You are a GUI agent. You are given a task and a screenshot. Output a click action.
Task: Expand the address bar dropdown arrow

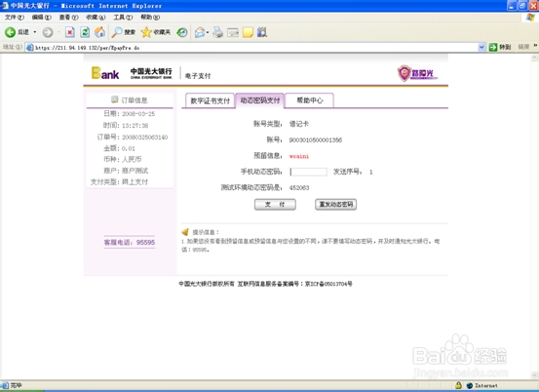point(481,48)
